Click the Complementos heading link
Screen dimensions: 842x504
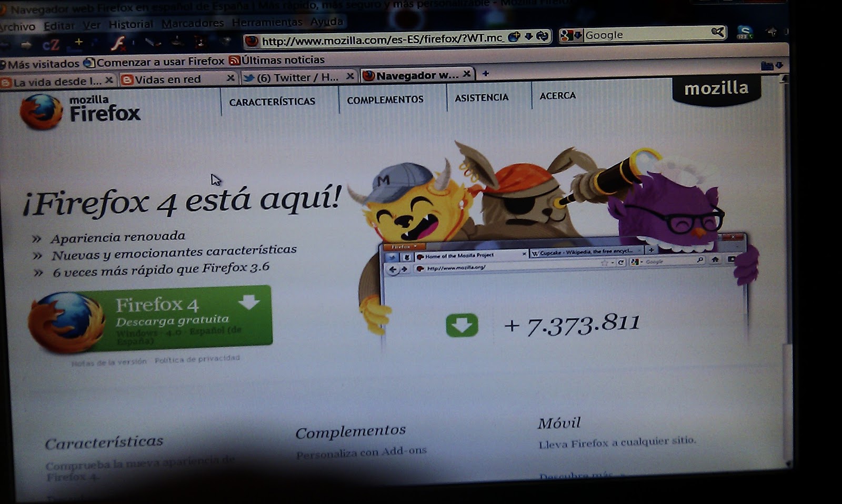tap(350, 432)
